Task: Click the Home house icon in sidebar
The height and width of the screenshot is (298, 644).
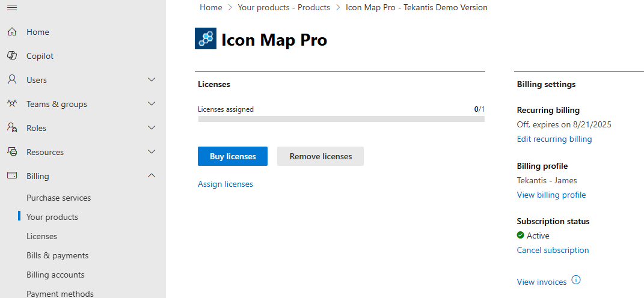Action: (12, 32)
